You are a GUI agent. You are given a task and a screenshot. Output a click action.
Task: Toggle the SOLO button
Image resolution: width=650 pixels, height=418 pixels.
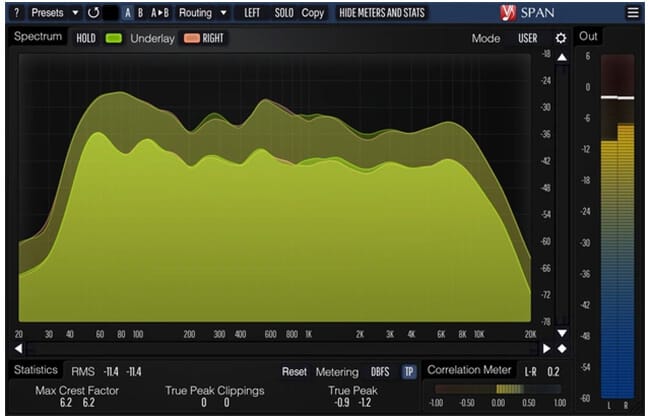[x=284, y=13]
